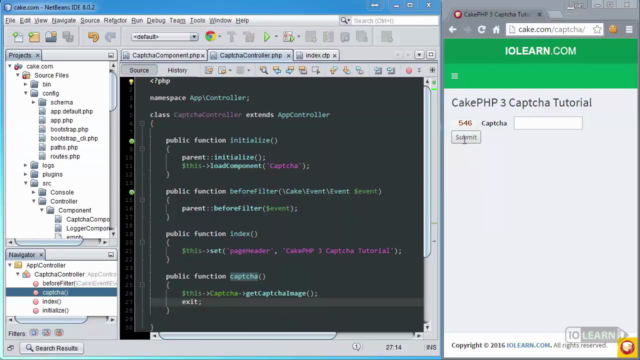
Task: Click the cookie extension icon in Chrome
Action: point(613,29)
